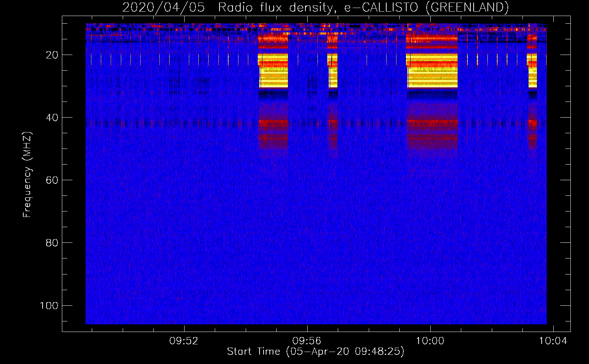This screenshot has height=364, width=589.
Task: Click the 80 frequency tick label
Action: click(52, 243)
